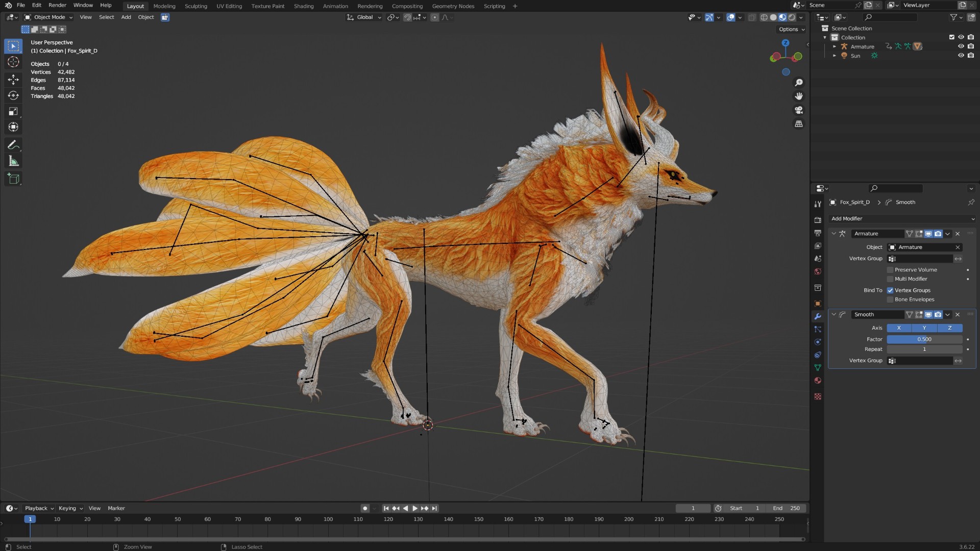Select the Cursor tool in toolbar
Image resolution: width=980 pixels, height=551 pixels.
coord(13,62)
